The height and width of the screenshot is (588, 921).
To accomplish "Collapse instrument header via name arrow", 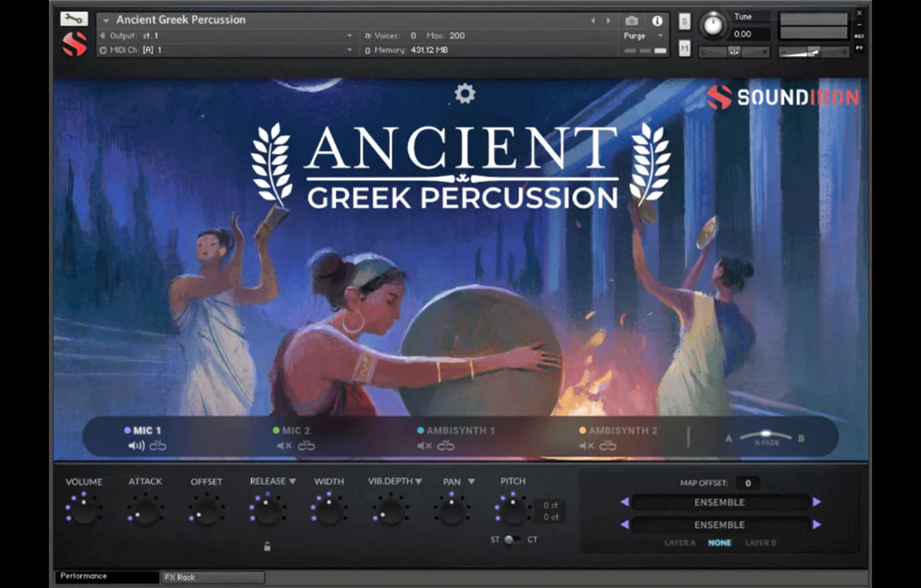I will 105,20.
